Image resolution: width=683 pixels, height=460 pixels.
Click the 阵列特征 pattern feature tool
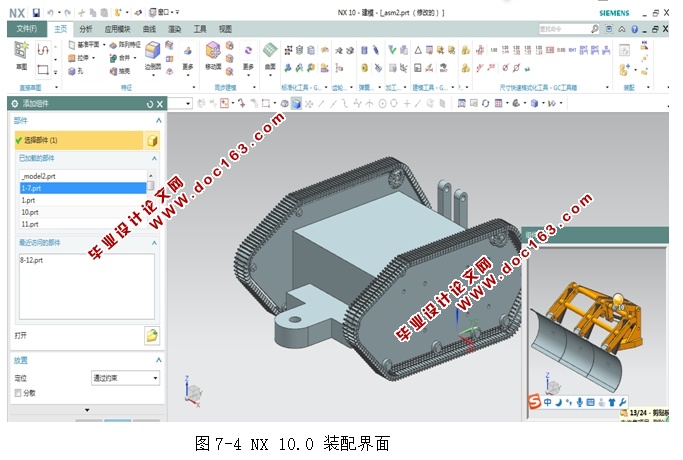pos(125,44)
